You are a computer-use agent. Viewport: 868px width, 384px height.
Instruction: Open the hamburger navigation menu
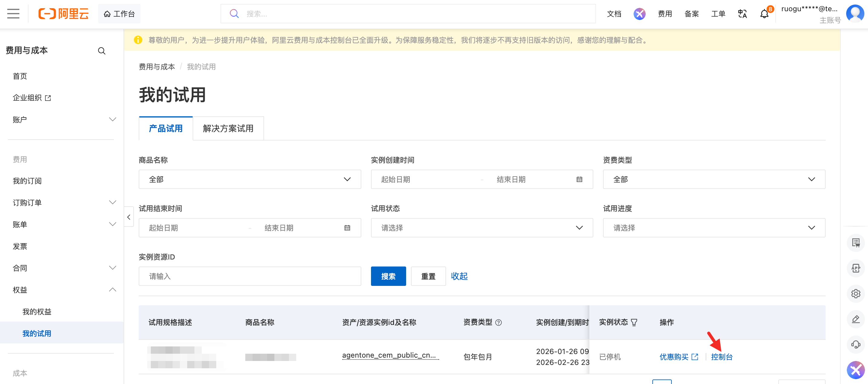[x=13, y=14]
